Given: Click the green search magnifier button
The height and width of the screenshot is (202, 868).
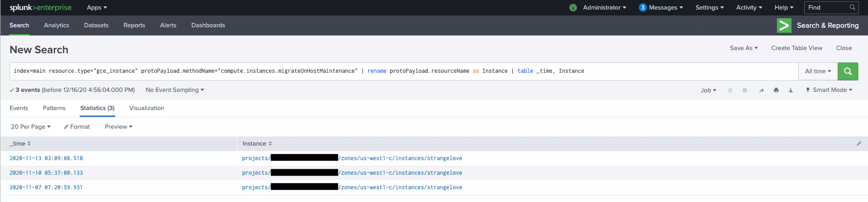Looking at the screenshot, I should pos(848,71).
